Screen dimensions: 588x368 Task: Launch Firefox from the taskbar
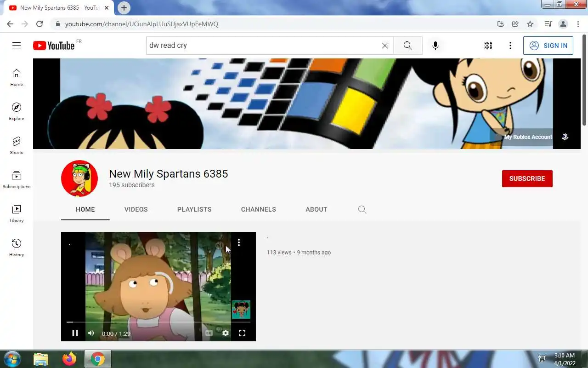point(69,359)
